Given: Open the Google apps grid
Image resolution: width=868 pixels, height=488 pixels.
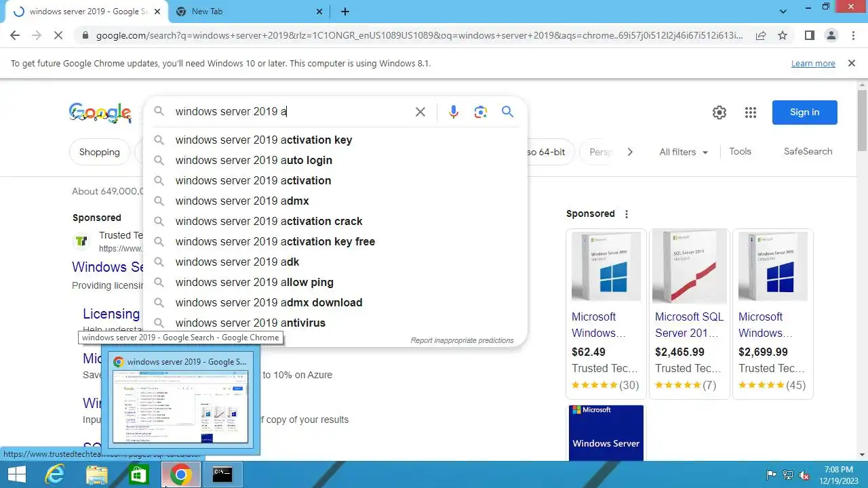Looking at the screenshot, I should 751,113.
